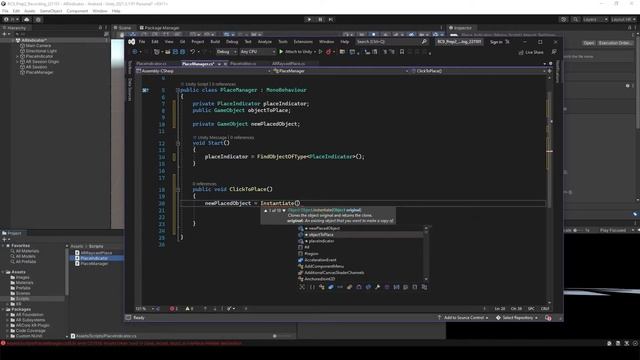The image size is (640, 360).
Task: Toggle IntelliSense methods filter icon
Action: pyautogui.click(x=359, y=287)
